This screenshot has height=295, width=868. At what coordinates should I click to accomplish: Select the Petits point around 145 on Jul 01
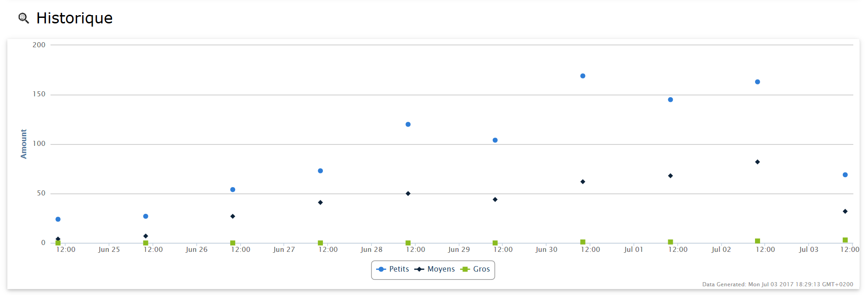(671, 100)
